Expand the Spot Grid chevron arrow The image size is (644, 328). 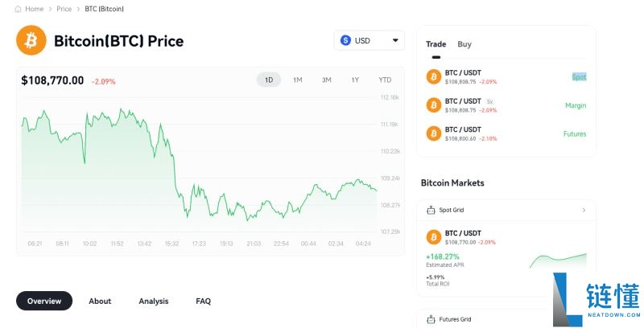pos(584,210)
